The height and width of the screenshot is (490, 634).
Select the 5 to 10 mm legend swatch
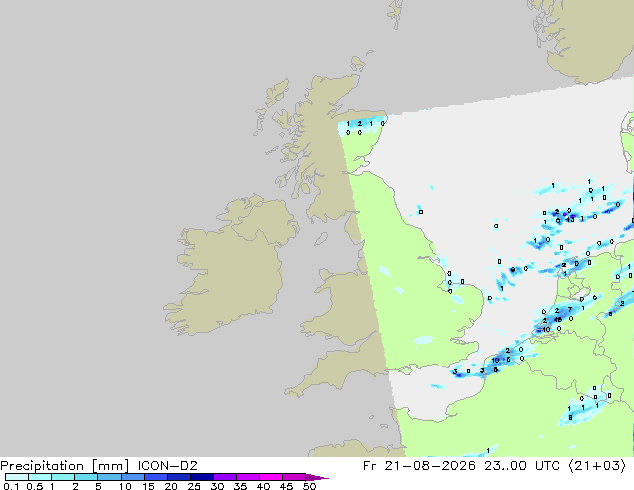coord(110,477)
